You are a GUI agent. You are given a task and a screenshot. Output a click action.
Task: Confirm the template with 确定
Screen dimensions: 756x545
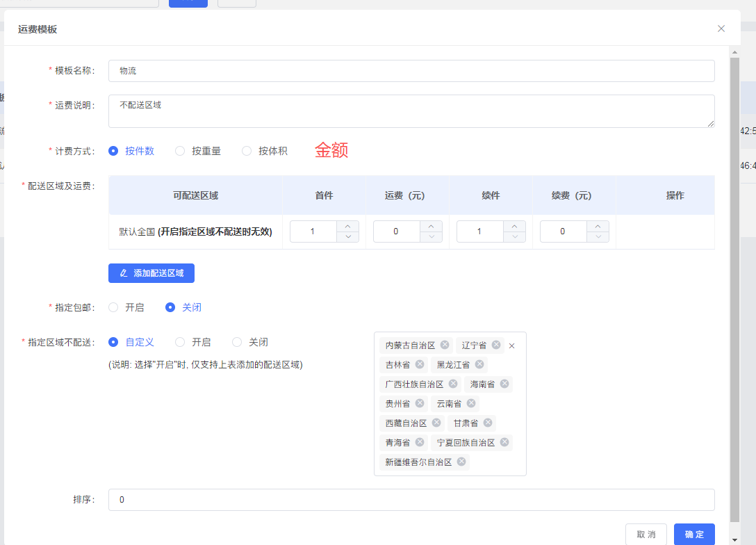click(x=694, y=534)
